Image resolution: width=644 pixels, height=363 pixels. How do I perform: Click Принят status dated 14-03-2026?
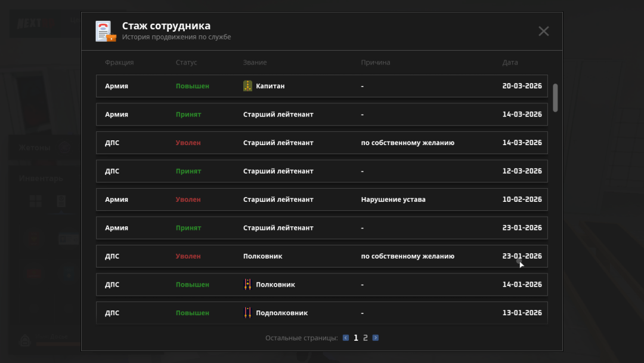(188, 114)
